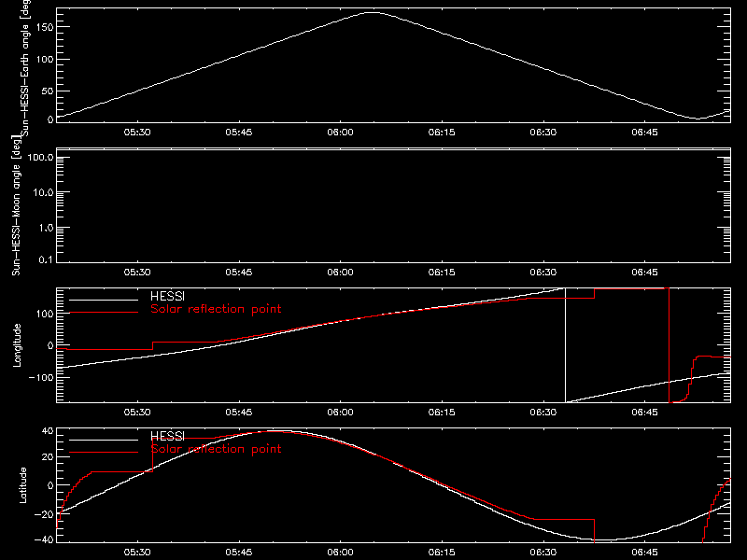Viewport: 747px width, 560px height.
Task: Select 06:45 time label under Earth angle plot
Action: (644, 133)
